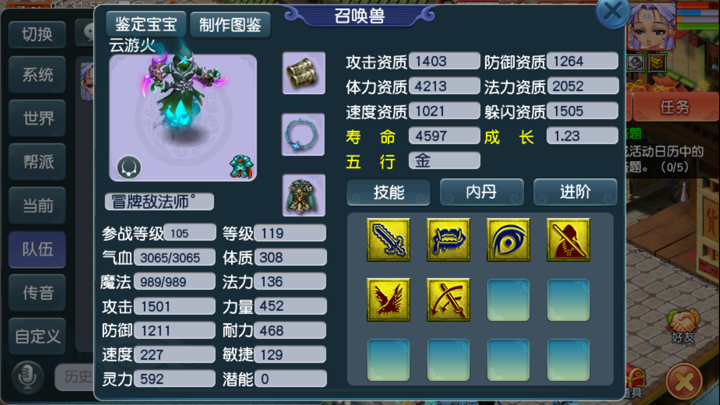Open the blue necklace equipment slot
Image resolution: width=720 pixels, height=405 pixels.
[303, 135]
